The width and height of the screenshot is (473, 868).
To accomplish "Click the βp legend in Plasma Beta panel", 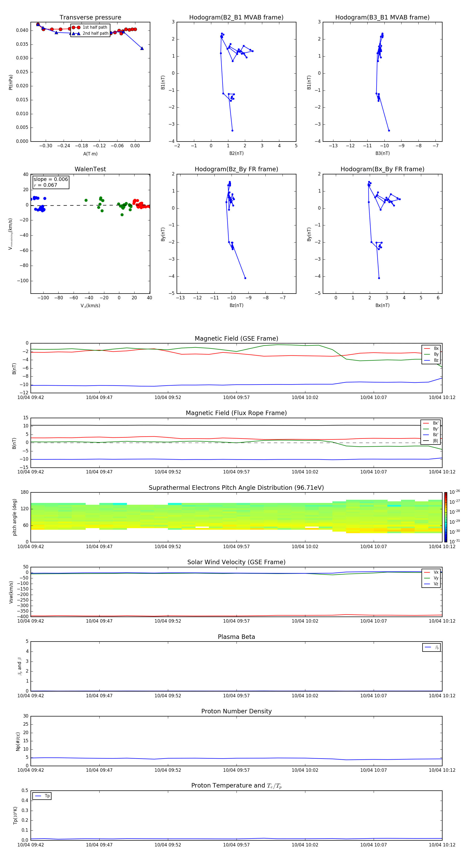I will tap(431, 647).
